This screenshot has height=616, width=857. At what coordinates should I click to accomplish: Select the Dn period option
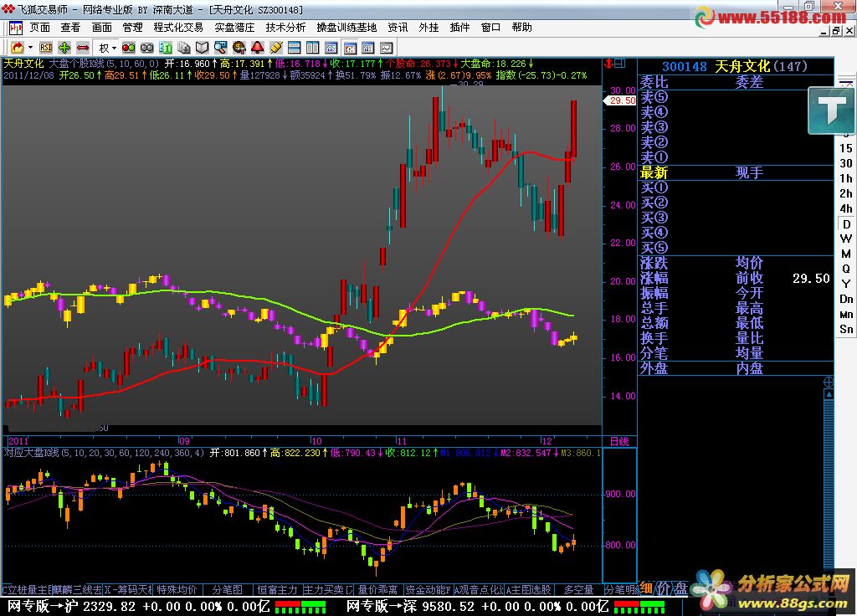point(845,299)
